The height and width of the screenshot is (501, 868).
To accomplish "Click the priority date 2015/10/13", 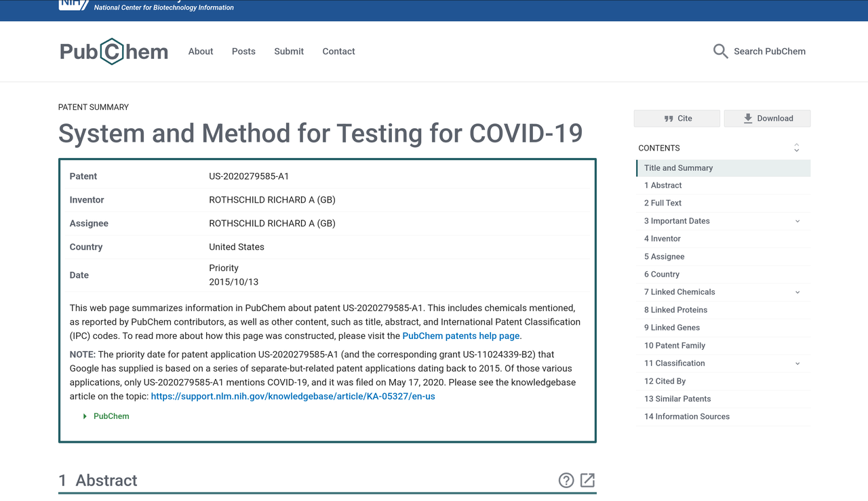I will tap(234, 282).
